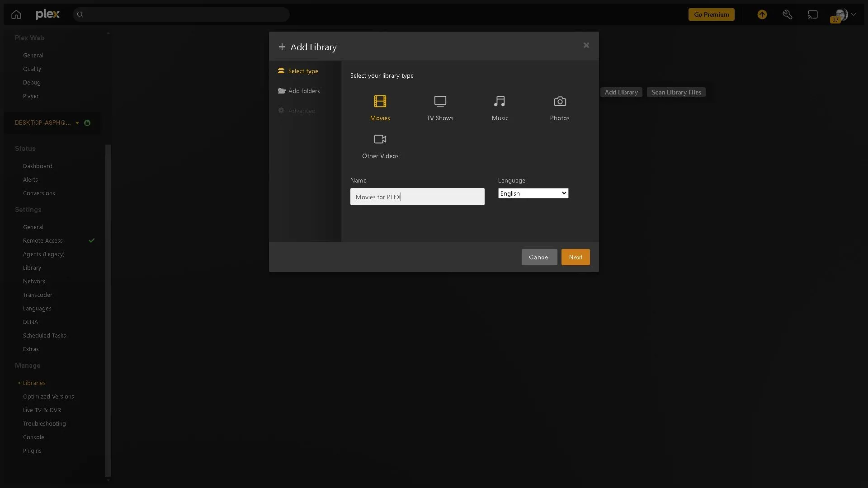Open the Quality settings page
Viewport: 868px width, 488px height.
coord(32,69)
